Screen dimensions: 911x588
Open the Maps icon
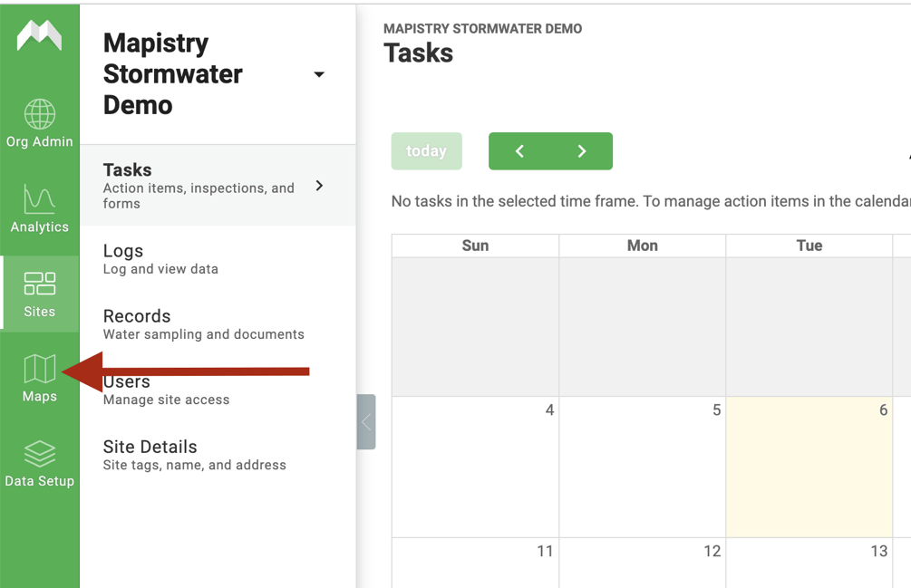[39, 370]
